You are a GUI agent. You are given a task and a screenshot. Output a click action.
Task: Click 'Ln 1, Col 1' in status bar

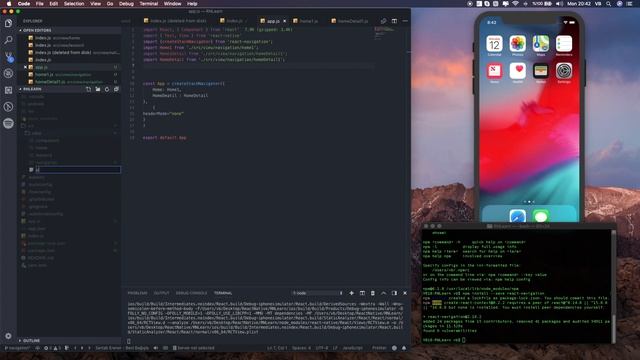tap(277, 348)
